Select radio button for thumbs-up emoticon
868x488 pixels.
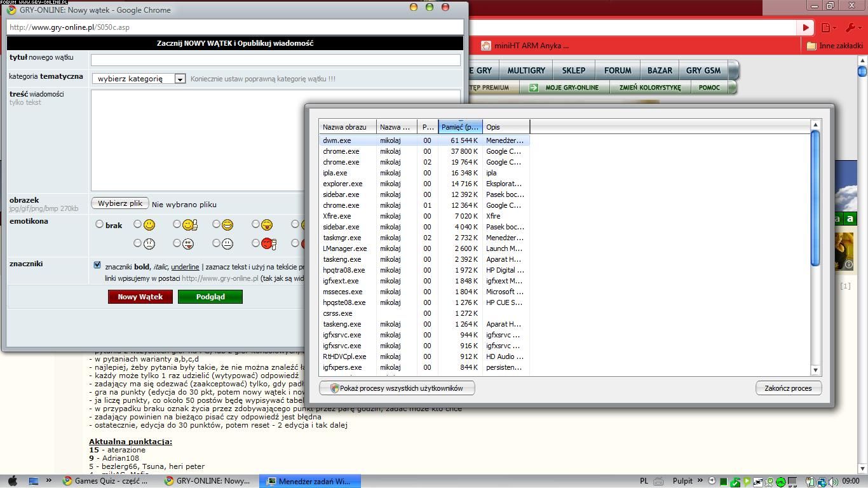click(x=177, y=224)
